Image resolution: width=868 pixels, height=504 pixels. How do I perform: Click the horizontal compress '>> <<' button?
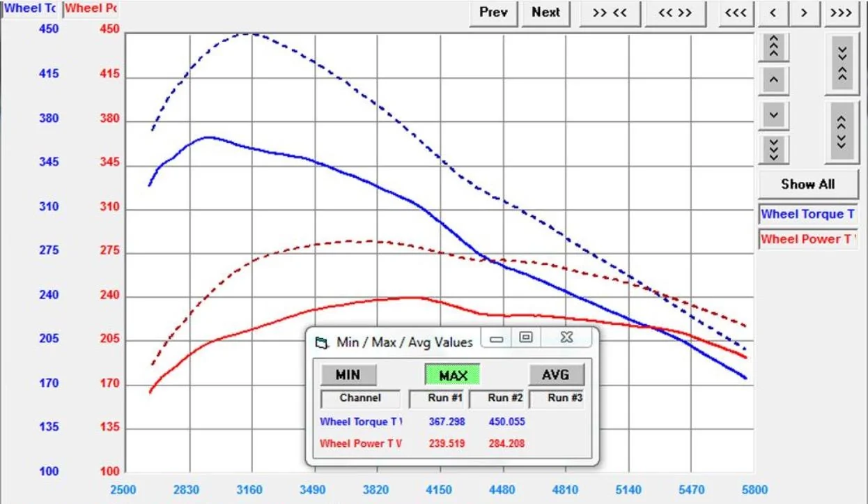(610, 13)
